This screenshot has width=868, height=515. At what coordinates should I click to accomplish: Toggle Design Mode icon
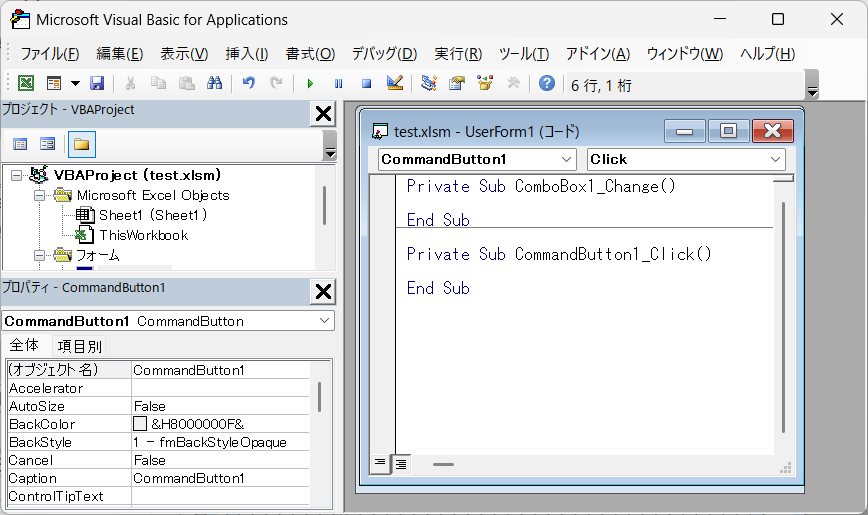click(395, 84)
